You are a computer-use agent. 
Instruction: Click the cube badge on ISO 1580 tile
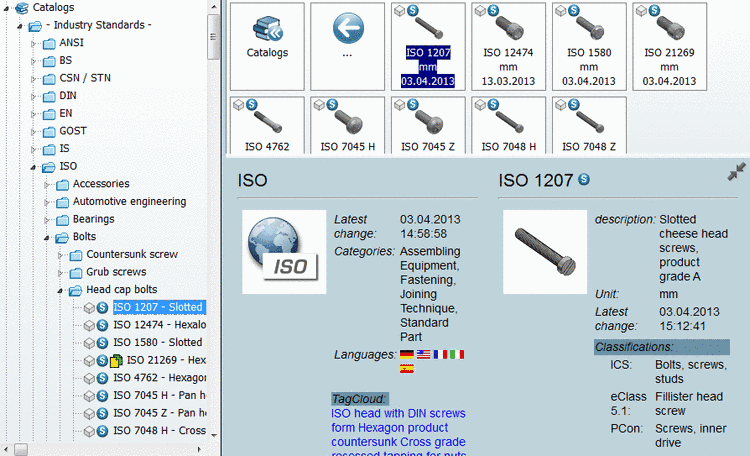coord(561,11)
